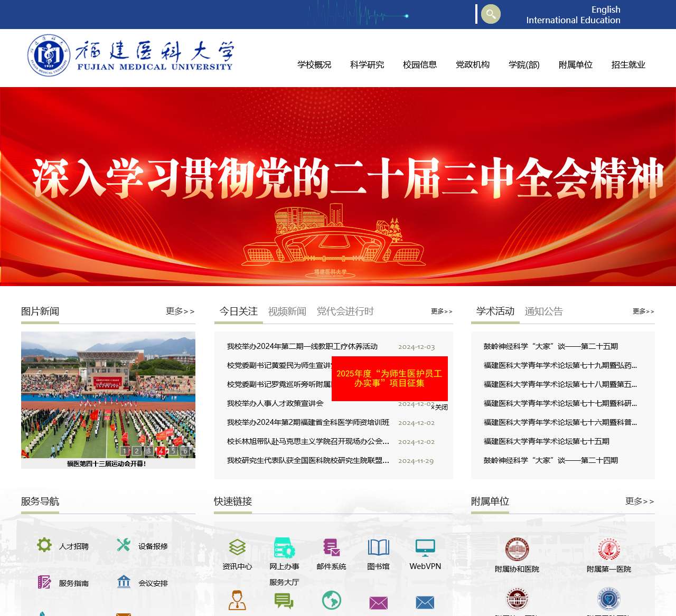This screenshot has height=616, width=676.
Task: Click the English language link
Action: click(606, 10)
